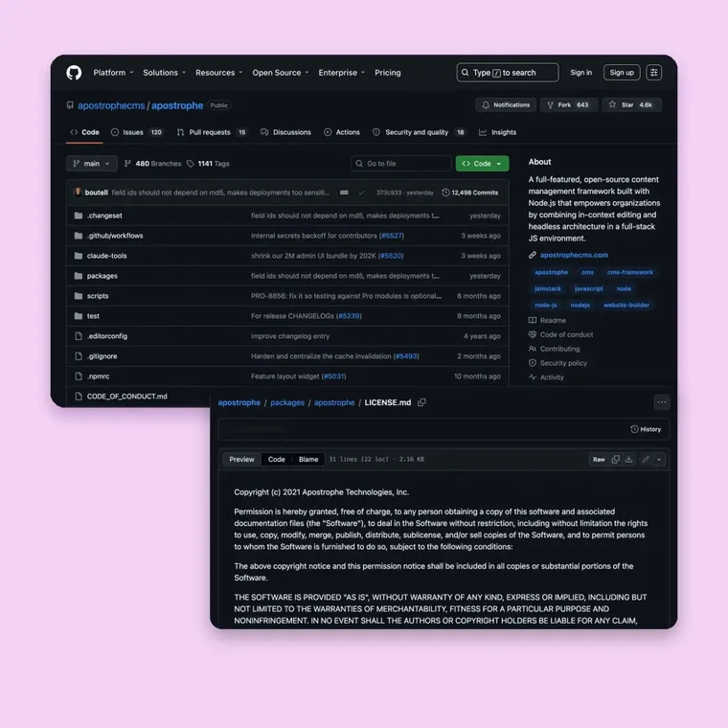Open the Activity link in About

click(546, 377)
